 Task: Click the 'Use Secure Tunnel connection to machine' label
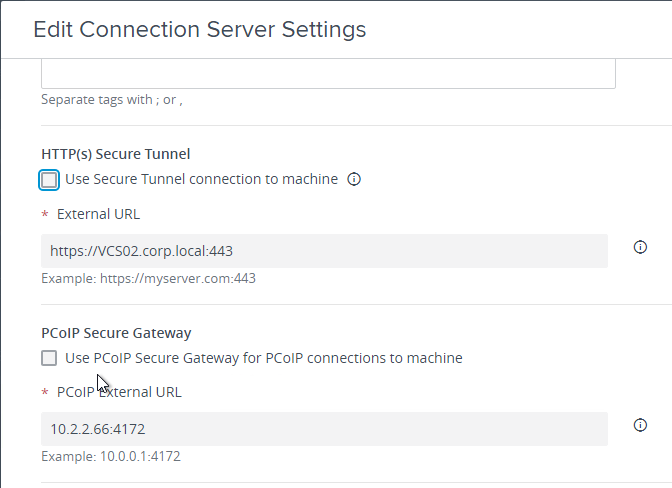pyautogui.click(x=201, y=179)
